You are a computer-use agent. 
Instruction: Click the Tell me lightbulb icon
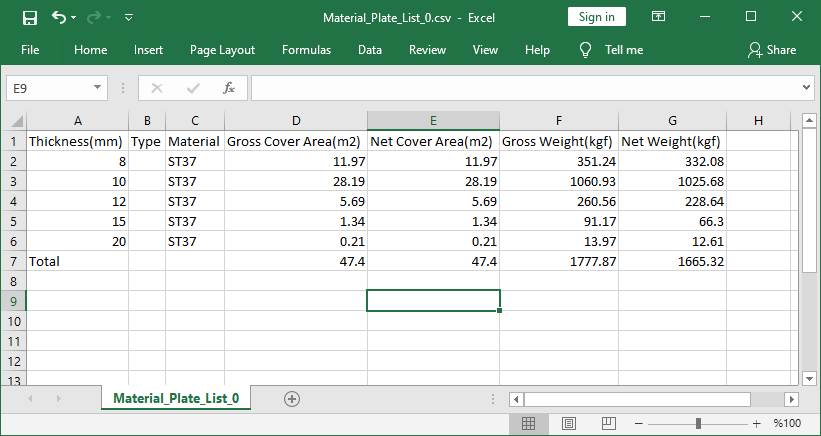(585, 50)
